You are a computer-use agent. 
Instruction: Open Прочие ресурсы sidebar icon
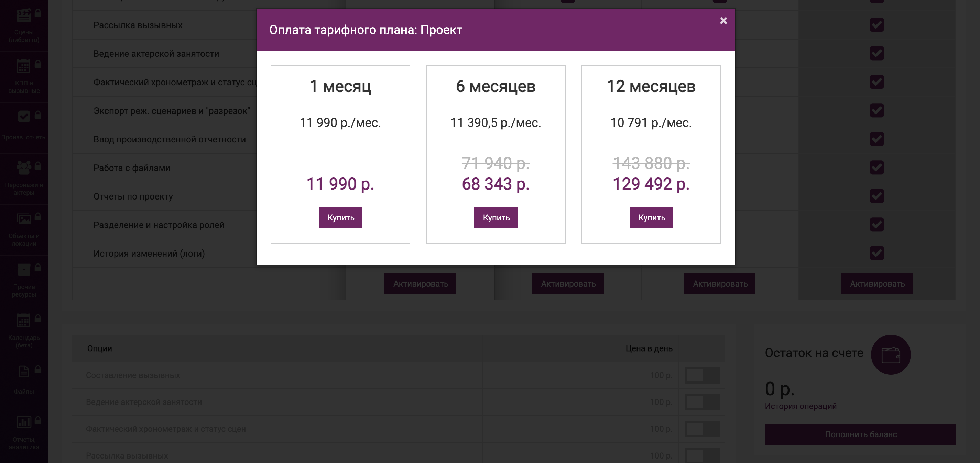click(24, 270)
